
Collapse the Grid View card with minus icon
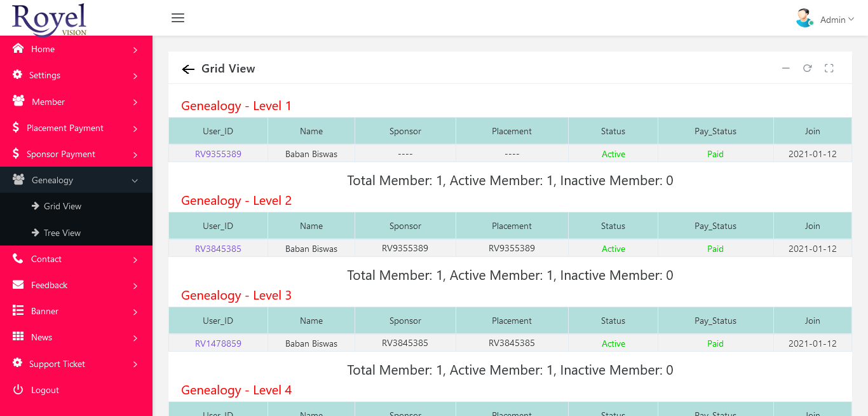point(786,68)
